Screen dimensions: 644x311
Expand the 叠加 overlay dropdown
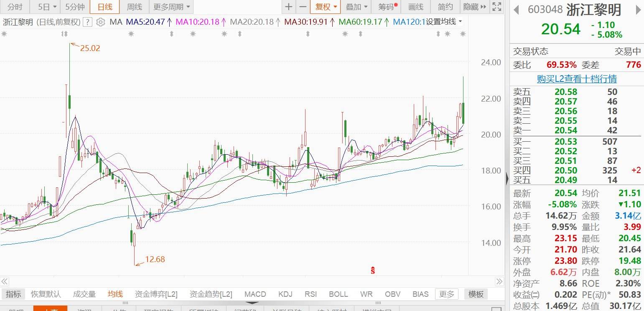click(x=356, y=7)
